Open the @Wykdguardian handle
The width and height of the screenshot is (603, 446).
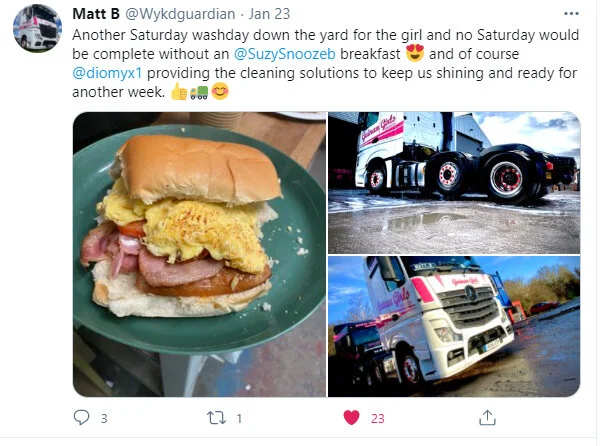pos(180,14)
